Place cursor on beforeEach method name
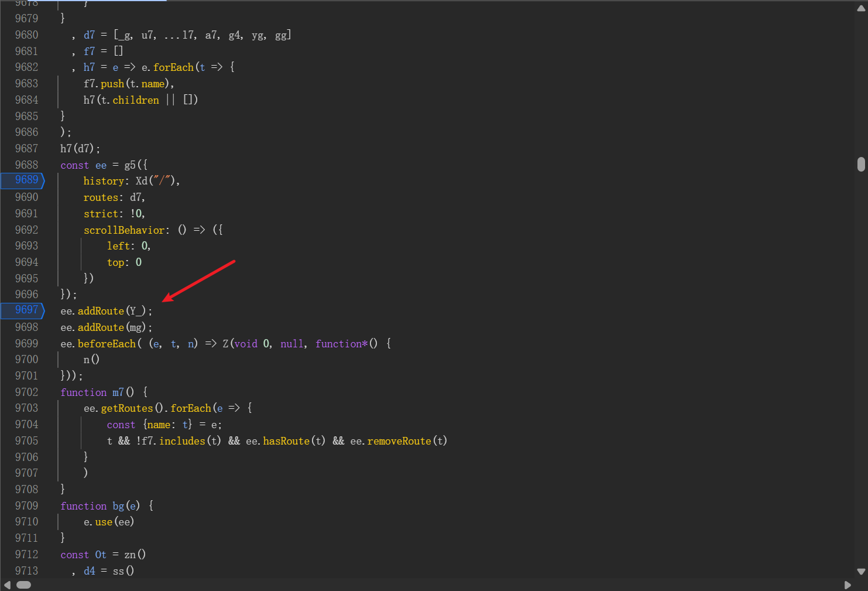 coord(107,344)
